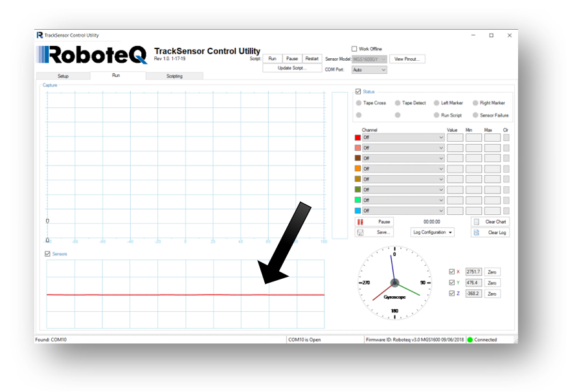
Task: Click the script Run button
Action: click(x=272, y=58)
